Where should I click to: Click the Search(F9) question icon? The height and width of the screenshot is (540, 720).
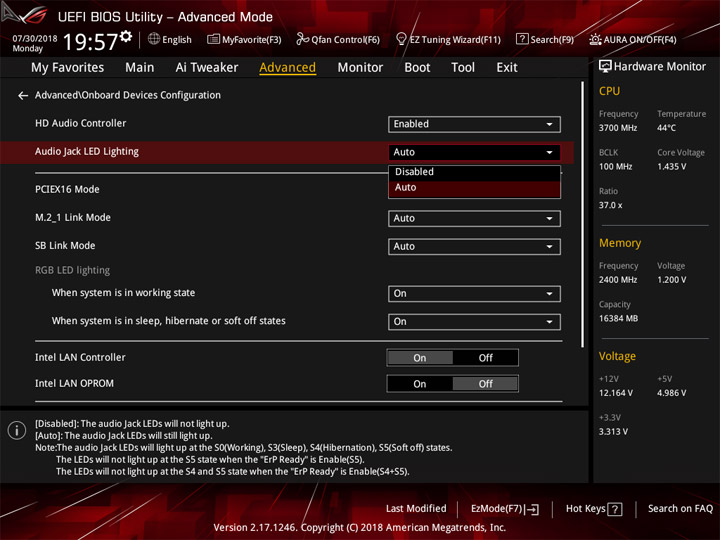click(522, 39)
